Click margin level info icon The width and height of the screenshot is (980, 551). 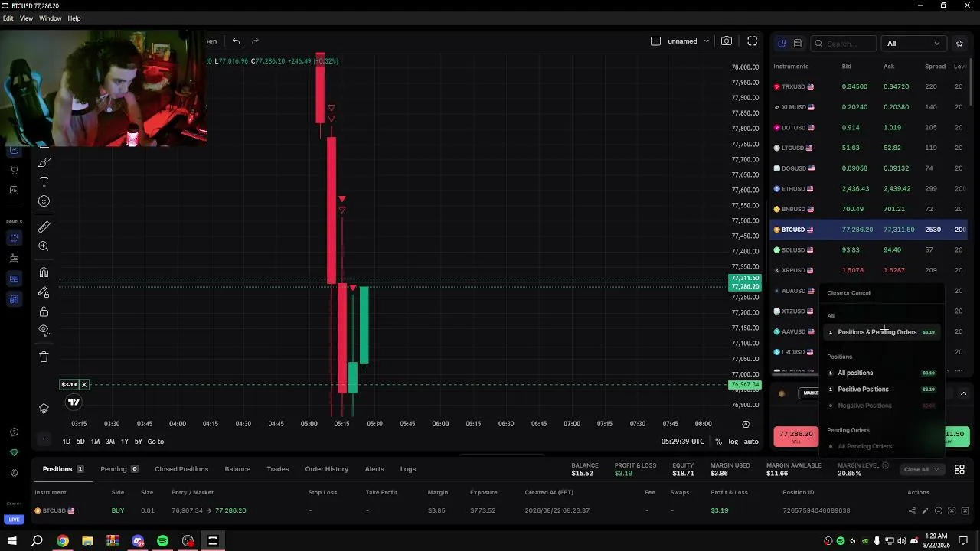[885, 465]
